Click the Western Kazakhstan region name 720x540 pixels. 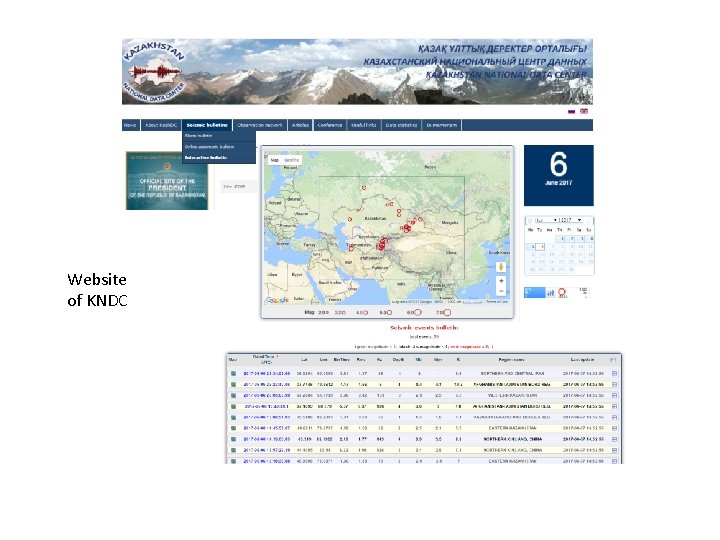[x=512, y=395]
